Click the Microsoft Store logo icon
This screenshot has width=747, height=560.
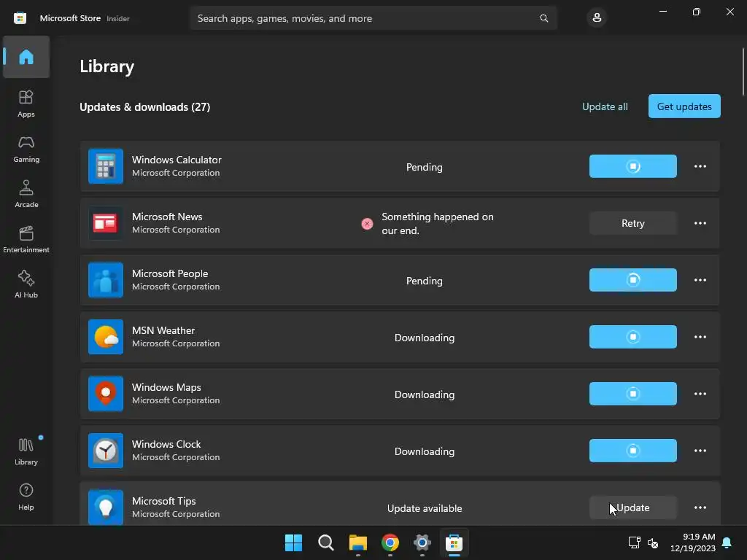click(x=20, y=18)
